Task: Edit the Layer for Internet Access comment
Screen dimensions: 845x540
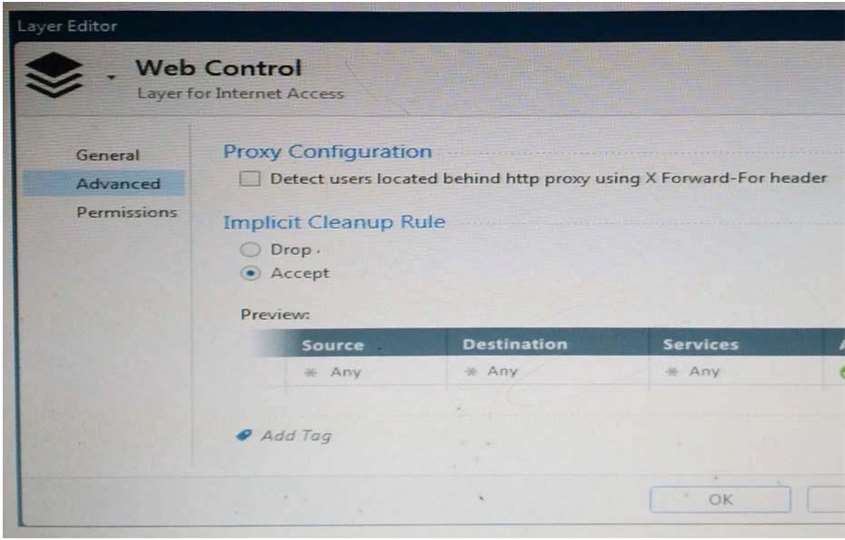Action: pos(240,94)
